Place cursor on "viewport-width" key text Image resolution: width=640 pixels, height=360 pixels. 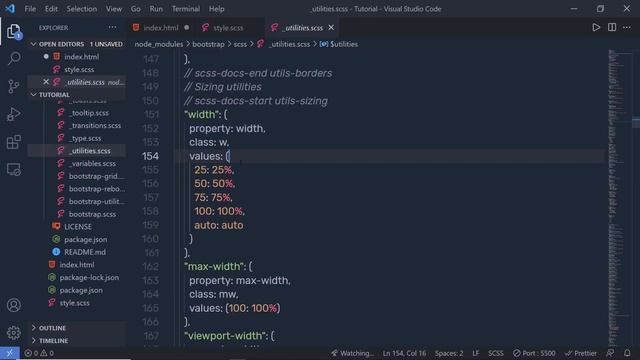(225, 336)
